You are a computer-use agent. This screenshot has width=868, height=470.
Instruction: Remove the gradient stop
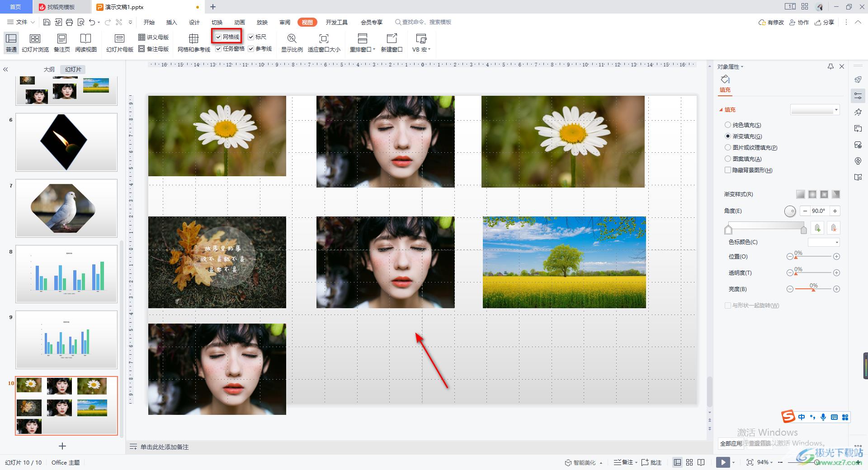tap(834, 228)
